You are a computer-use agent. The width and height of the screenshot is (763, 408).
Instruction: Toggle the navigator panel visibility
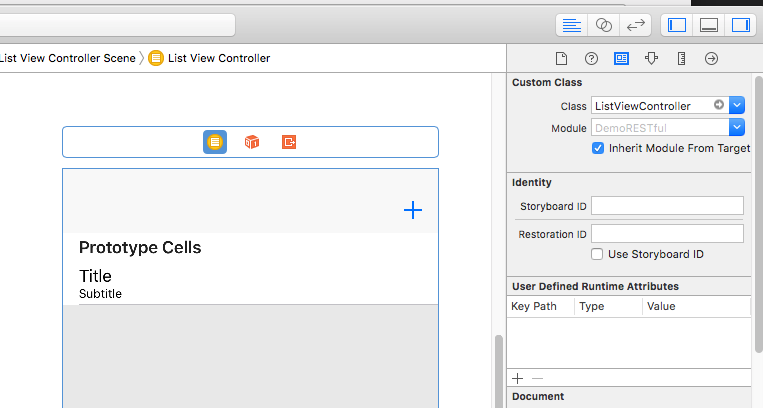click(677, 25)
